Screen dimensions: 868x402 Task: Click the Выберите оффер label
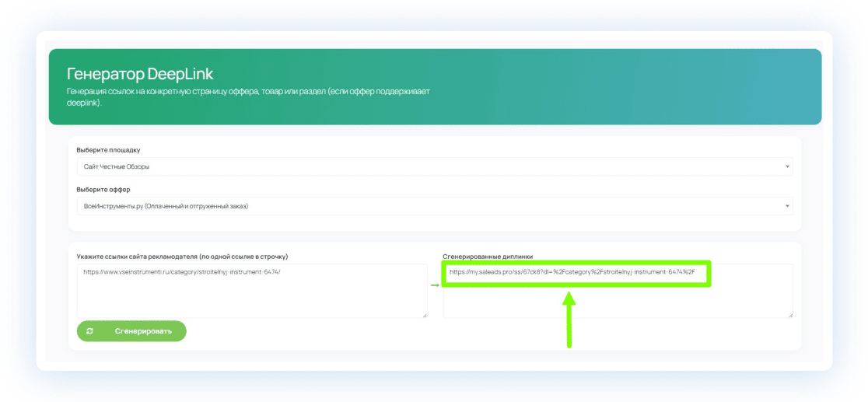103,189
